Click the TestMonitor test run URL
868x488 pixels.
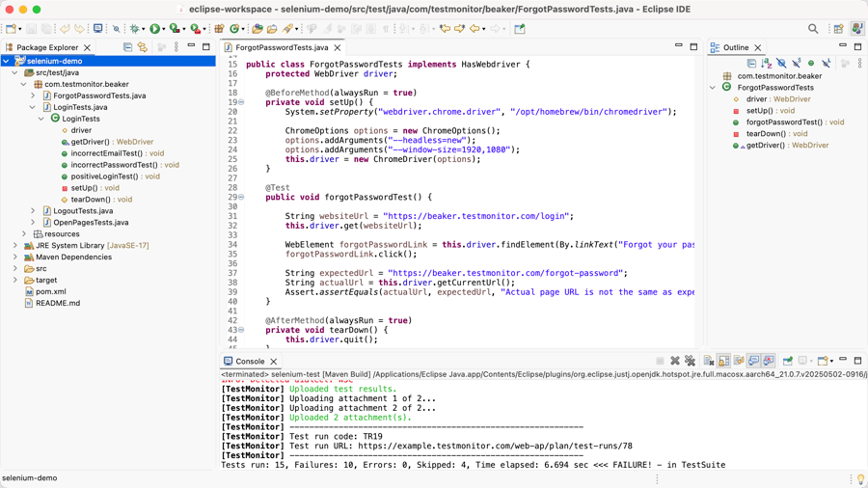click(495, 447)
